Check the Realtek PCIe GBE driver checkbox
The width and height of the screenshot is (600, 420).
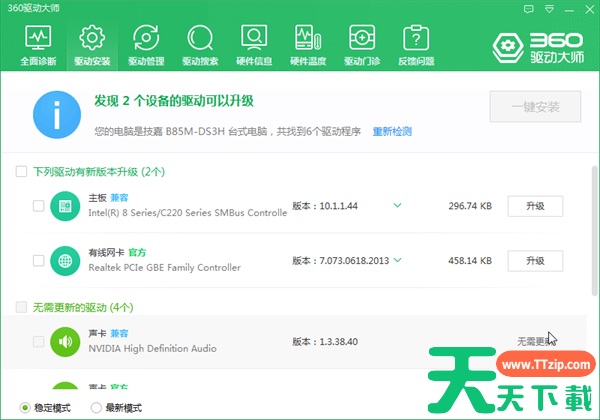pyautogui.click(x=38, y=261)
